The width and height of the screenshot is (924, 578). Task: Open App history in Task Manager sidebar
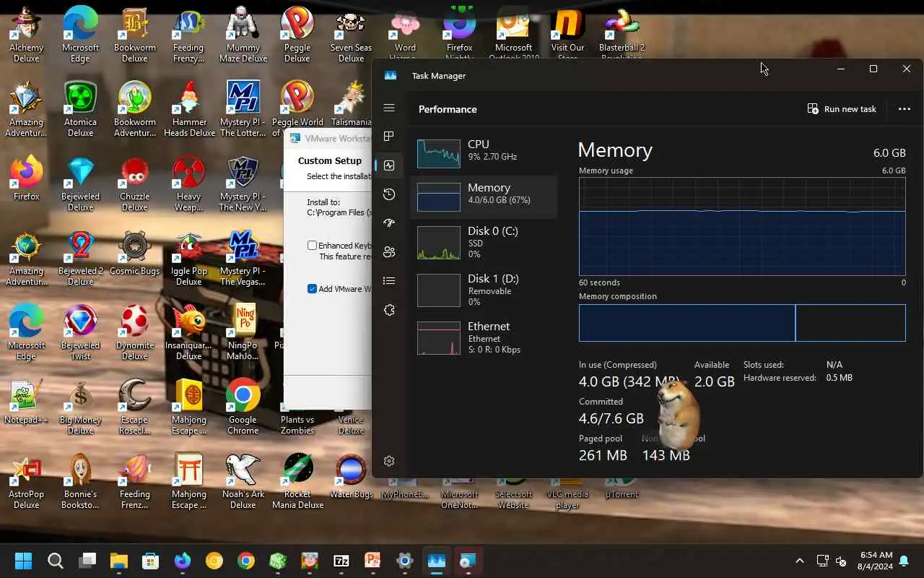click(389, 194)
